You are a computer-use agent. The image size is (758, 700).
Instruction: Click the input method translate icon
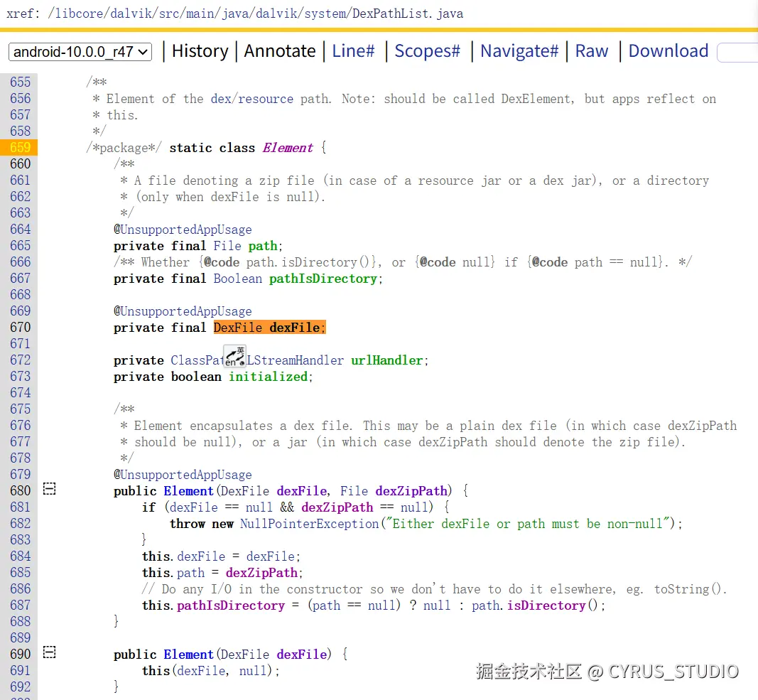coord(235,356)
